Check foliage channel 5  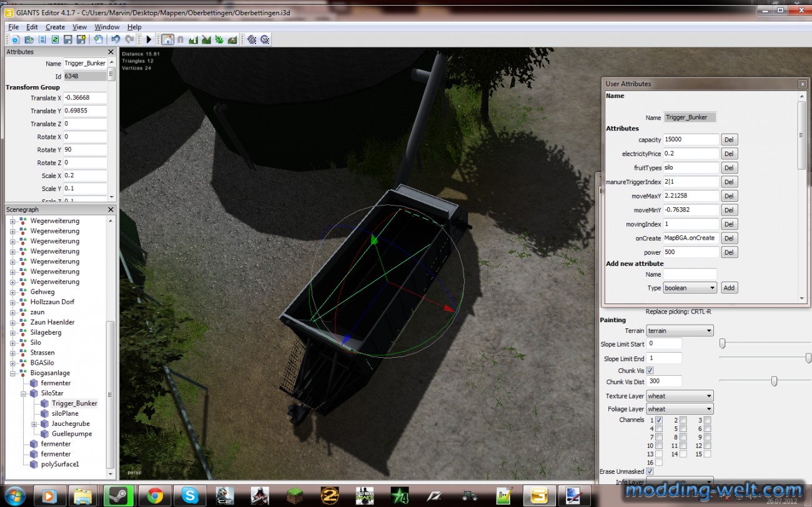(x=683, y=429)
